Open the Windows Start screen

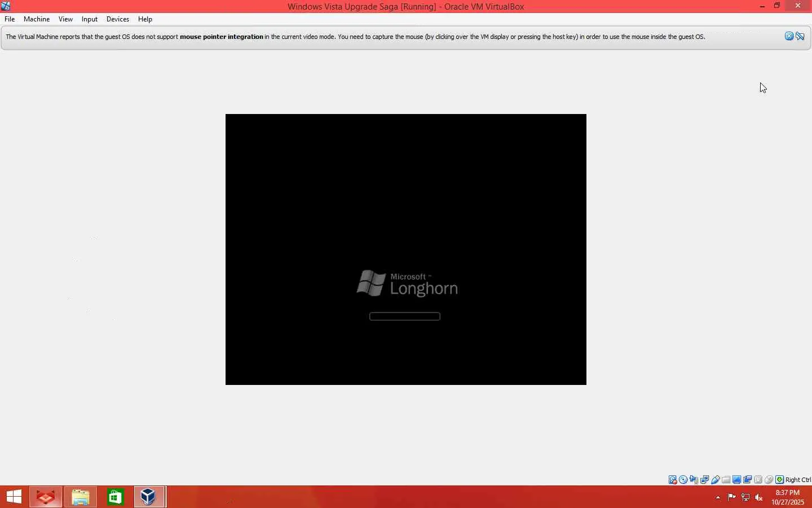[x=14, y=497]
